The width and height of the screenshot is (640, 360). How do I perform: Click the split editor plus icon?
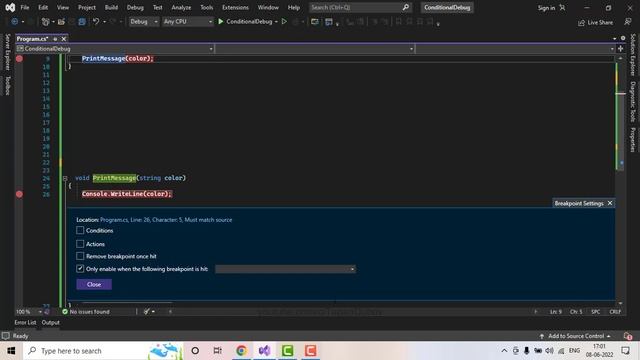tap(620, 49)
